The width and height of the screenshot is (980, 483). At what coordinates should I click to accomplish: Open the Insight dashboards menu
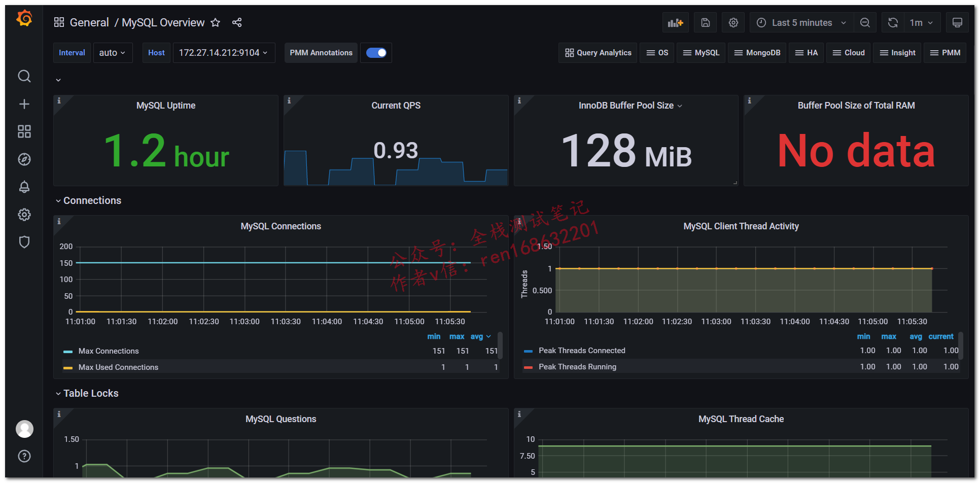point(897,53)
